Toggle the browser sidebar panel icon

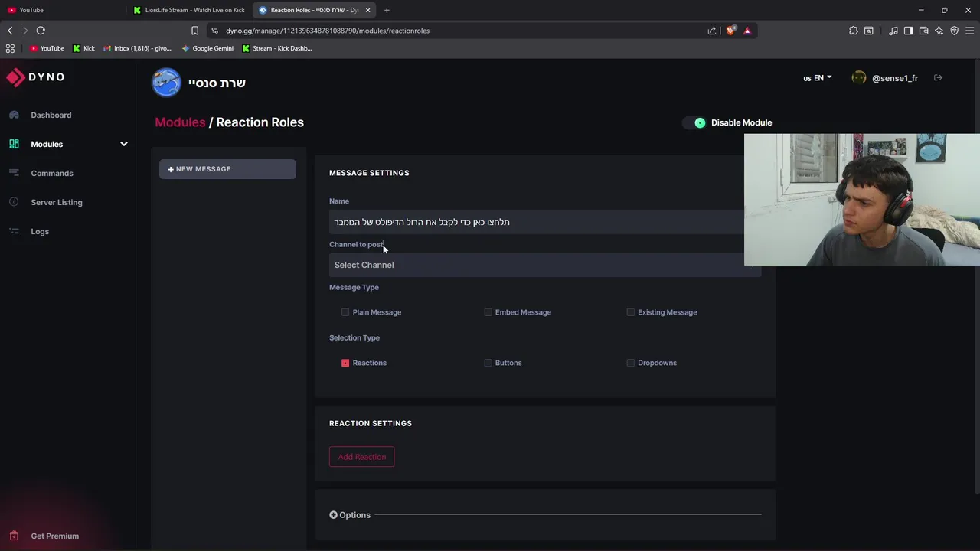[x=908, y=31]
